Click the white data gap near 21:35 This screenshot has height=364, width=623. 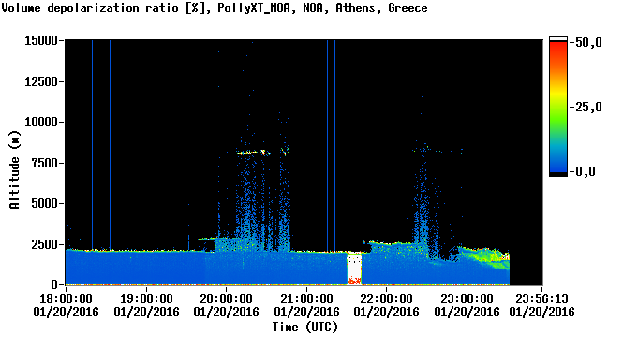coord(354,269)
